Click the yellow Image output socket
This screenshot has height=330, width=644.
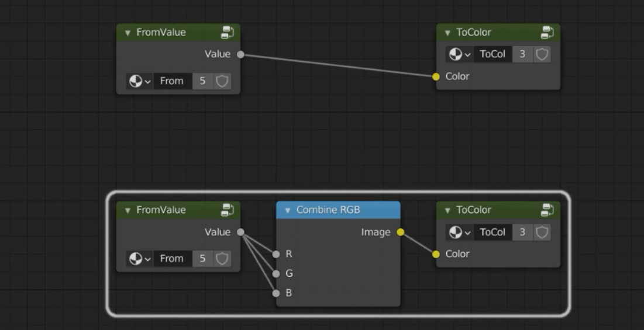click(x=400, y=232)
